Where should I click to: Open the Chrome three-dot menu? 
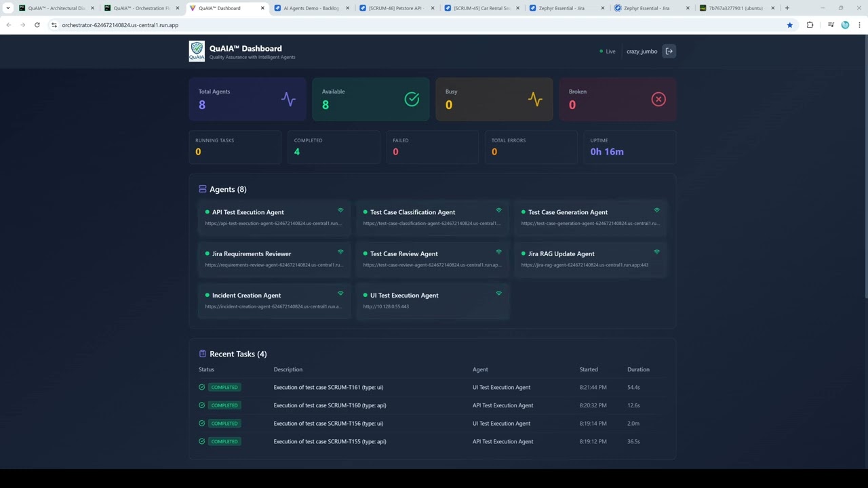pyautogui.click(x=859, y=25)
